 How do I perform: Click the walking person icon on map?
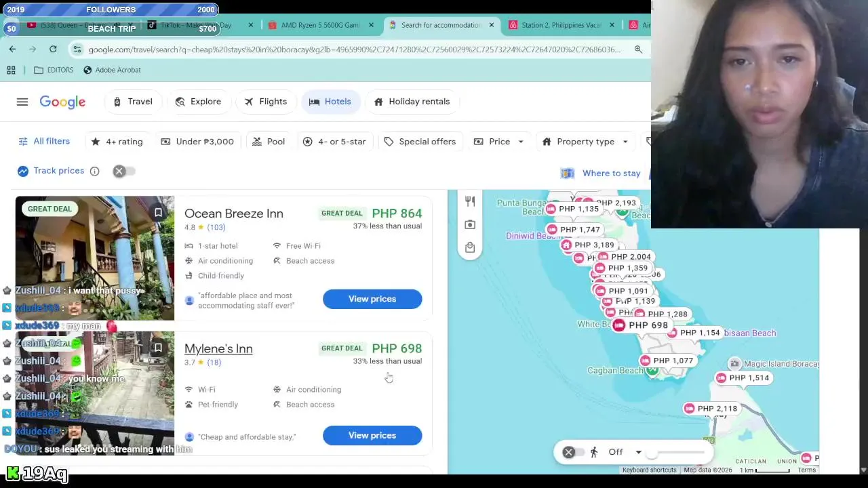point(593,452)
